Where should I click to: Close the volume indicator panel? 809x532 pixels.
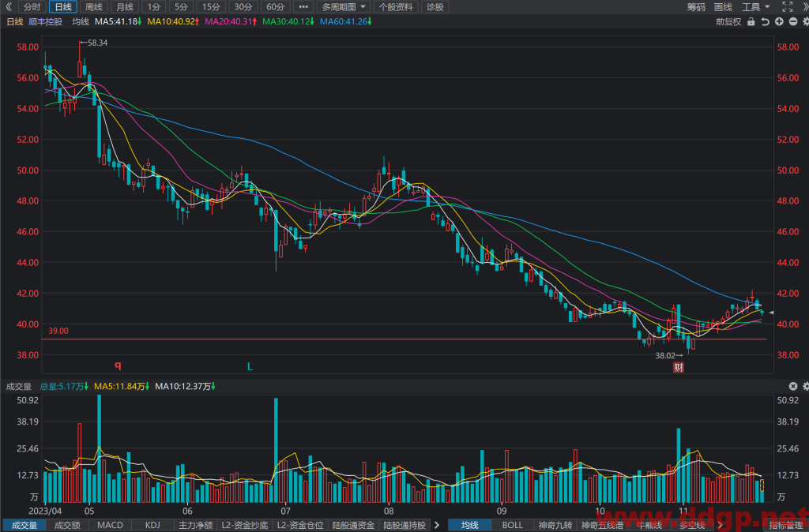[x=793, y=386]
